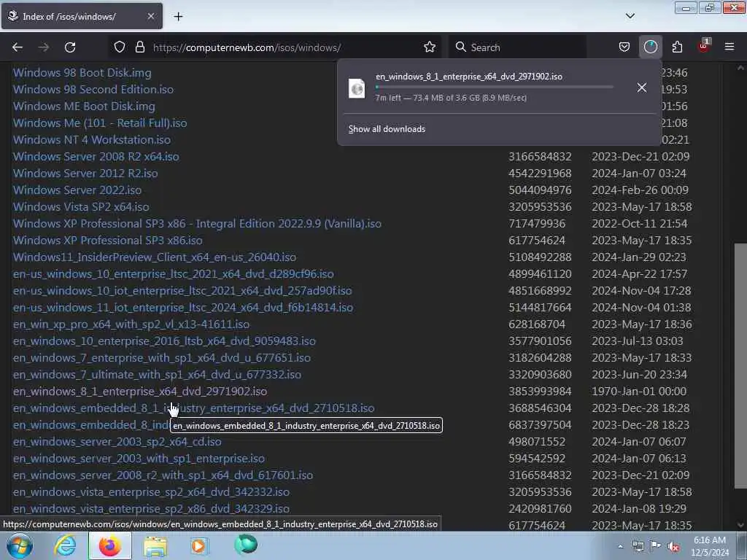This screenshot has width=747, height=560.
Task: Select the Index of /isos/windows/ tab
Action: [82, 16]
